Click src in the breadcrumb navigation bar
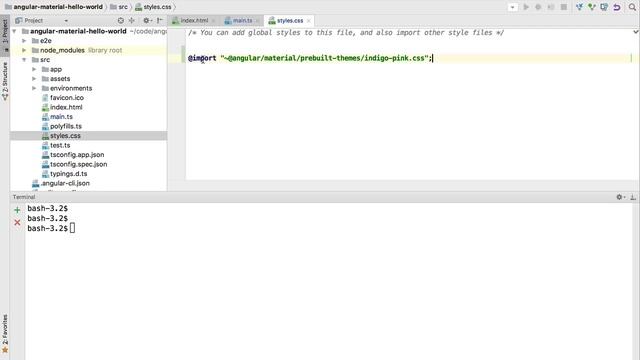640x360 pixels. coord(123,7)
